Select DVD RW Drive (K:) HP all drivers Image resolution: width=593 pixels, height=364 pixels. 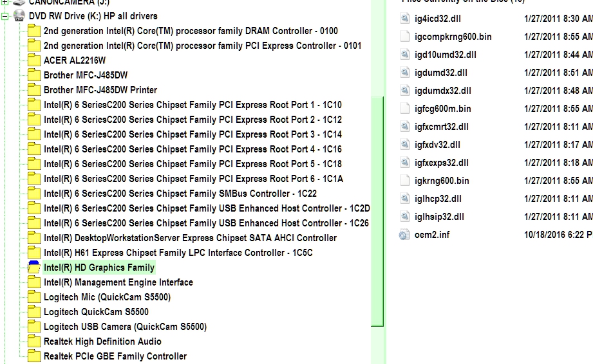93,16
